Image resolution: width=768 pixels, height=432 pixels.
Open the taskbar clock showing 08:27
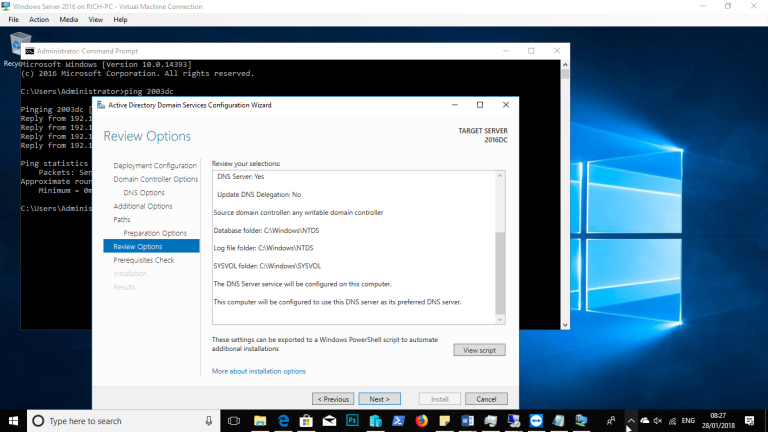click(x=718, y=421)
